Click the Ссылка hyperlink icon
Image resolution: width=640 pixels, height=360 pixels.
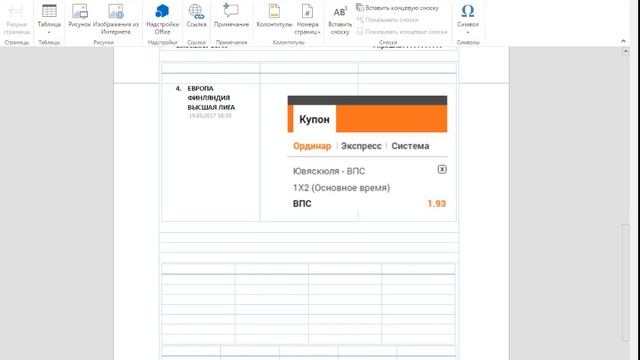click(196, 11)
